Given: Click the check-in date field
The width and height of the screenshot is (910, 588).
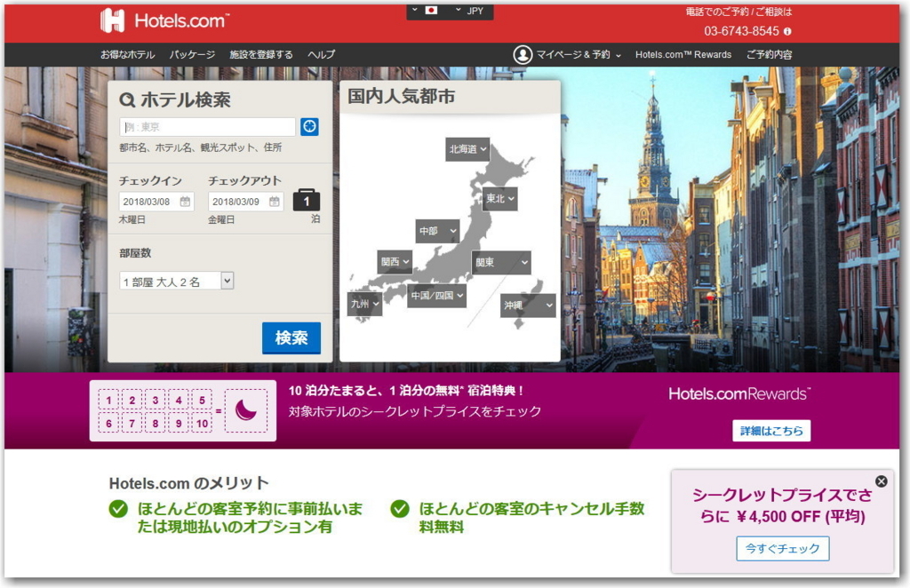Looking at the screenshot, I should pyautogui.click(x=156, y=202).
